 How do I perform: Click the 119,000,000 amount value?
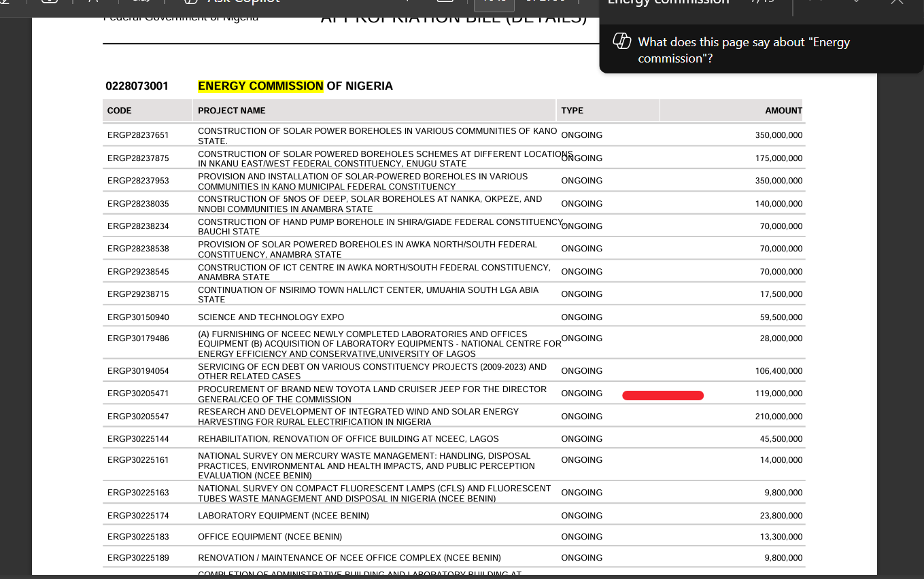tap(778, 393)
